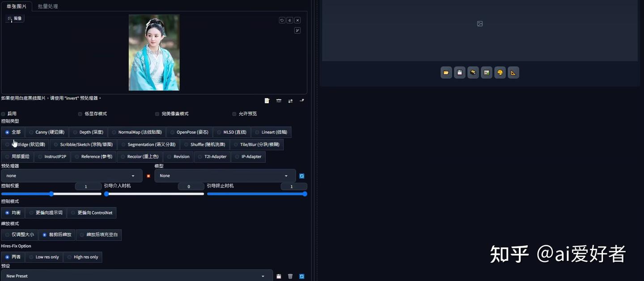Select the InstructP2P control type
The height and width of the screenshot is (281, 644).
(x=52, y=157)
